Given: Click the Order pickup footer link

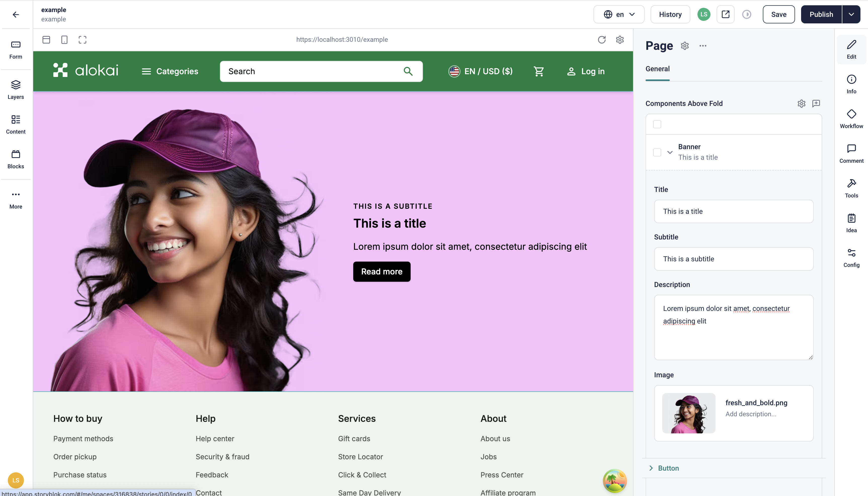Looking at the screenshot, I should 75,457.
